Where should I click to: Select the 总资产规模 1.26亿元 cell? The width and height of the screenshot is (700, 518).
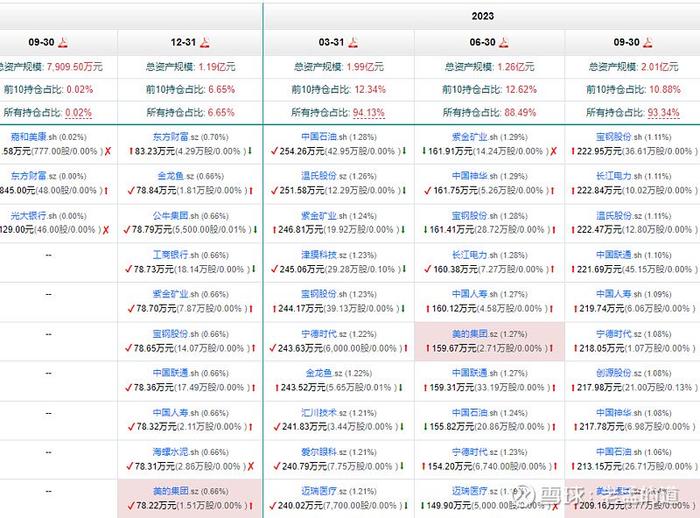click(x=489, y=67)
